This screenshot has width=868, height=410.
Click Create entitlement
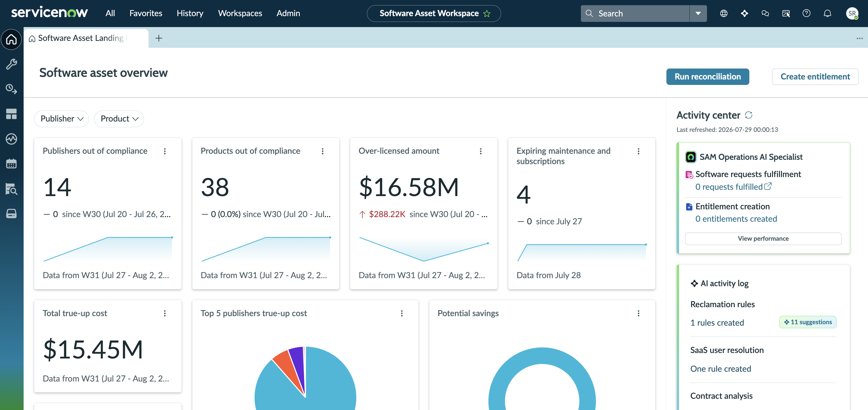[815, 77]
